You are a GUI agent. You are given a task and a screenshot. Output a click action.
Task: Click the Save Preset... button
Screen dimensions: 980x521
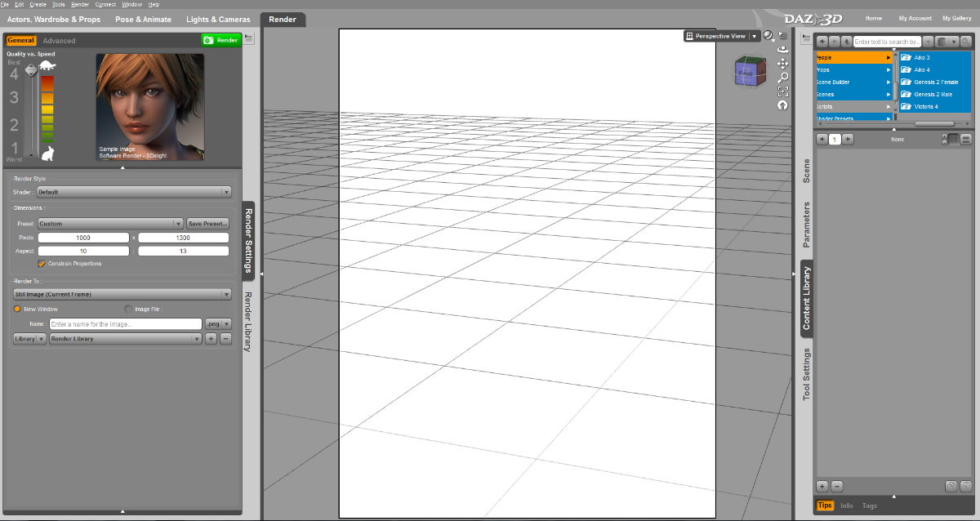207,223
